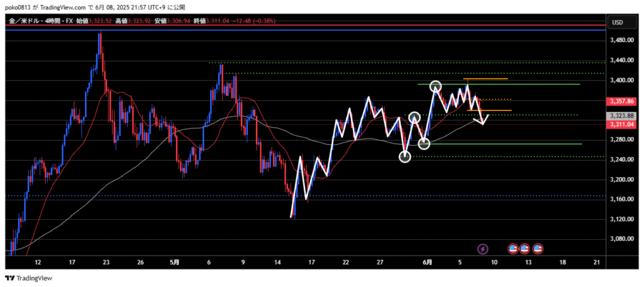Click the 6月 label on the time axis
This screenshot has height=287, width=644.
coord(428,262)
